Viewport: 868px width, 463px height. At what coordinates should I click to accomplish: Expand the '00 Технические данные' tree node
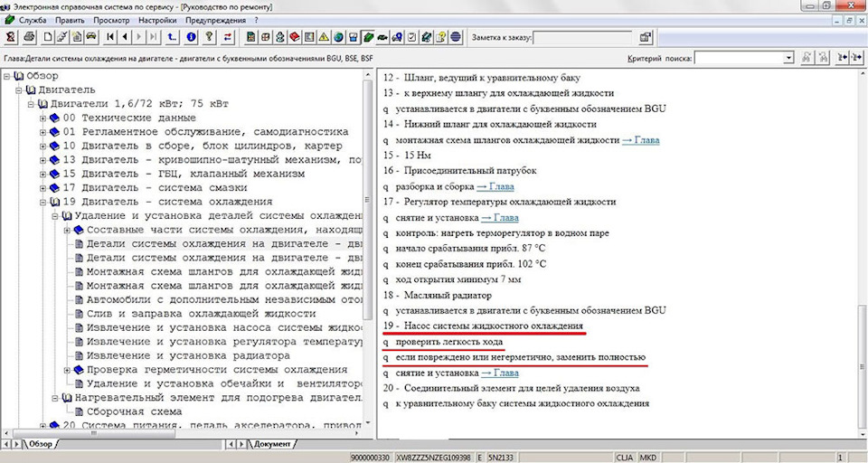click(42, 118)
